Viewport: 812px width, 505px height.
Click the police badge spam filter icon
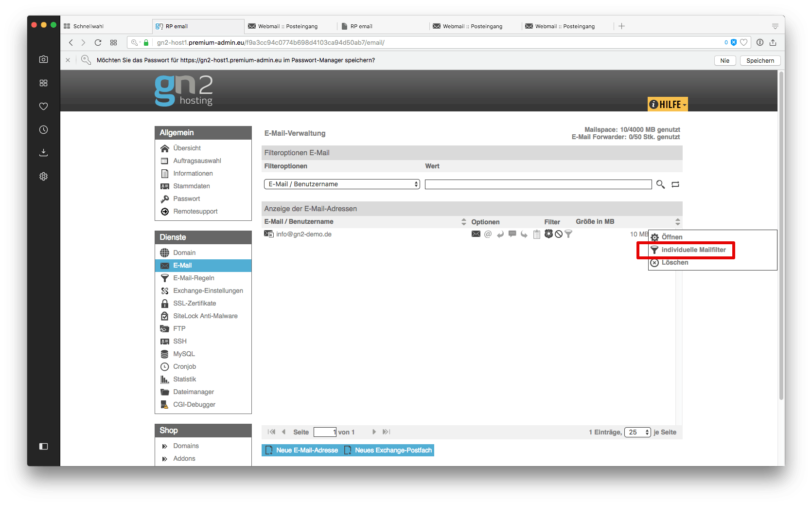coord(549,234)
